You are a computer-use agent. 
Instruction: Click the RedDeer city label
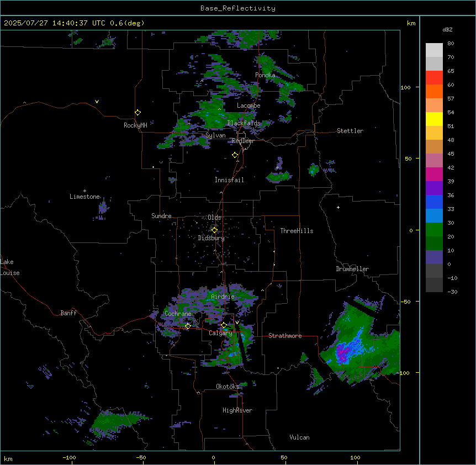[243, 141]
